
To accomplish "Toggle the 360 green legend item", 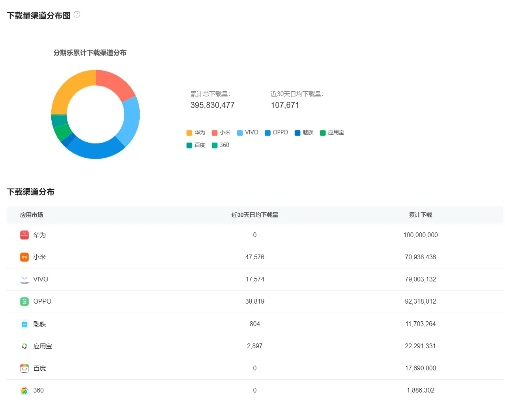I will tap(221, 145).
